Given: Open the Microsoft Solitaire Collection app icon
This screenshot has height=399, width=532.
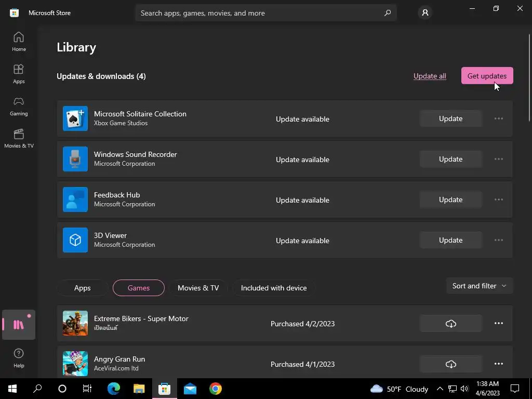Looking at the screenshot, I should tap(75, 119).
